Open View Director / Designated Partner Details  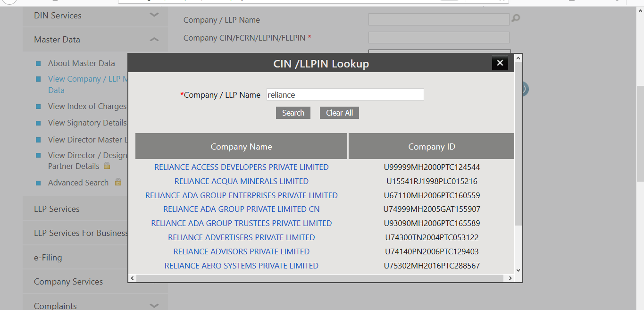(88, 160)
